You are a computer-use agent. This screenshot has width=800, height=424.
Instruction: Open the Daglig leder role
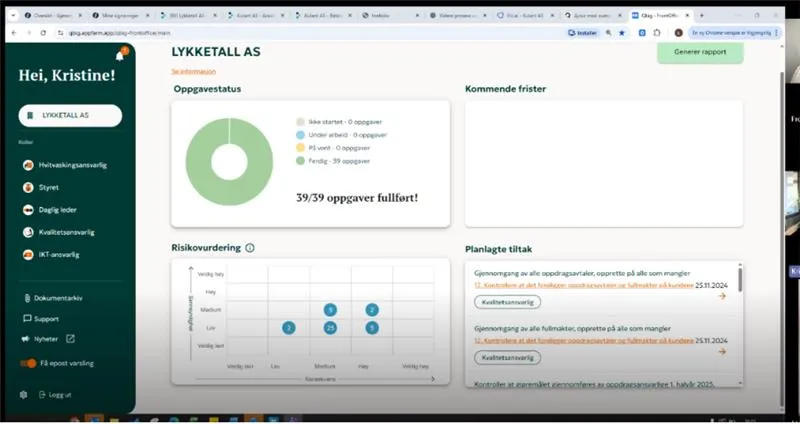click(29, 210)
